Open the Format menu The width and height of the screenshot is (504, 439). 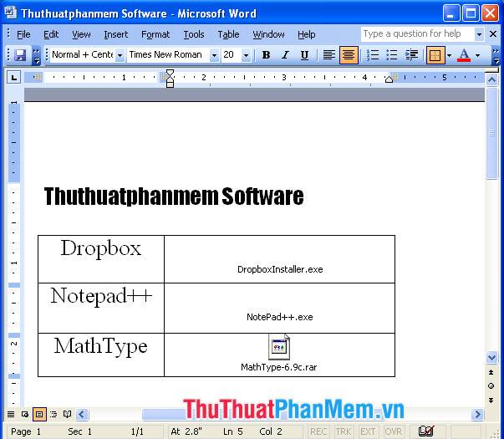coord(155,34)
